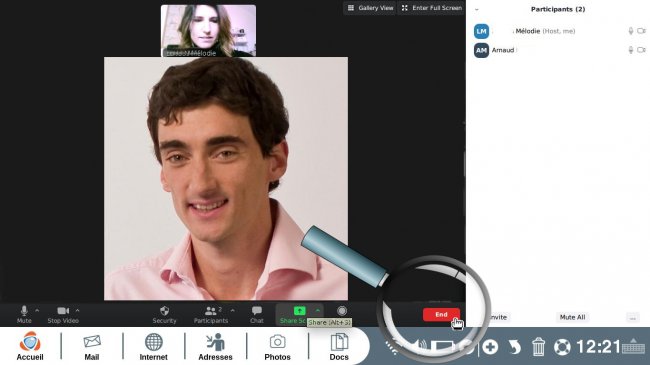Open help lifebuoy icon in the system bar
650x365 pixels.
[x=562, y=347]
